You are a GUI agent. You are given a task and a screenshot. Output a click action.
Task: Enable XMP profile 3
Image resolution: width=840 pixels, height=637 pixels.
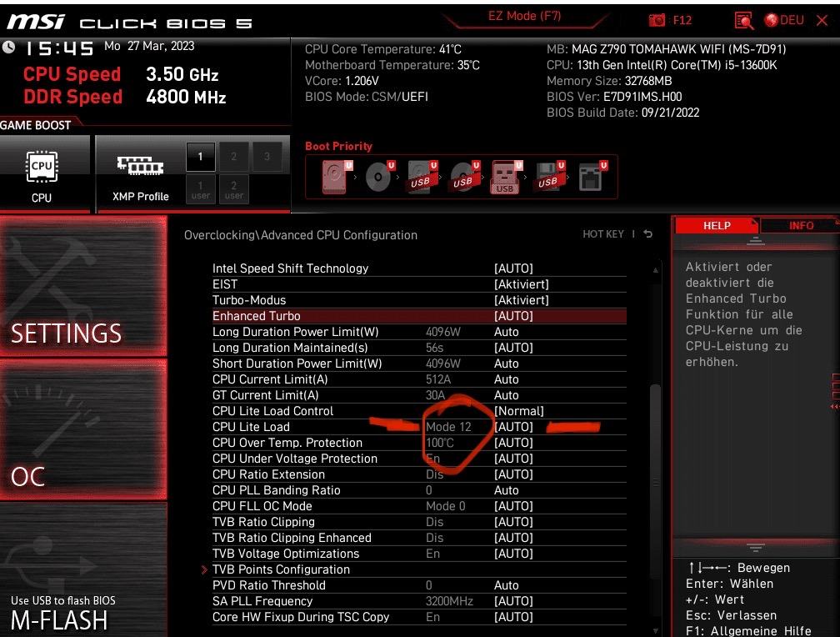tap(267, 157)
